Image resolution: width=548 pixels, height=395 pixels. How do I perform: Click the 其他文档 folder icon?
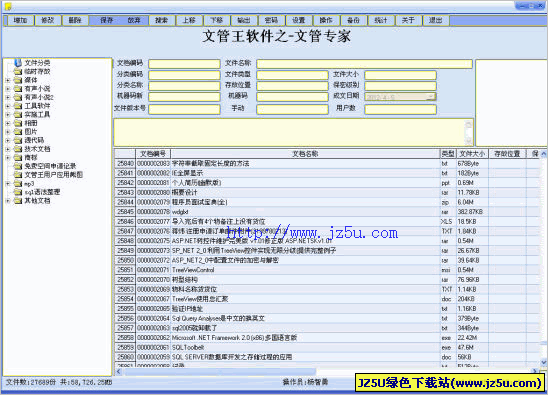(18, 201)
